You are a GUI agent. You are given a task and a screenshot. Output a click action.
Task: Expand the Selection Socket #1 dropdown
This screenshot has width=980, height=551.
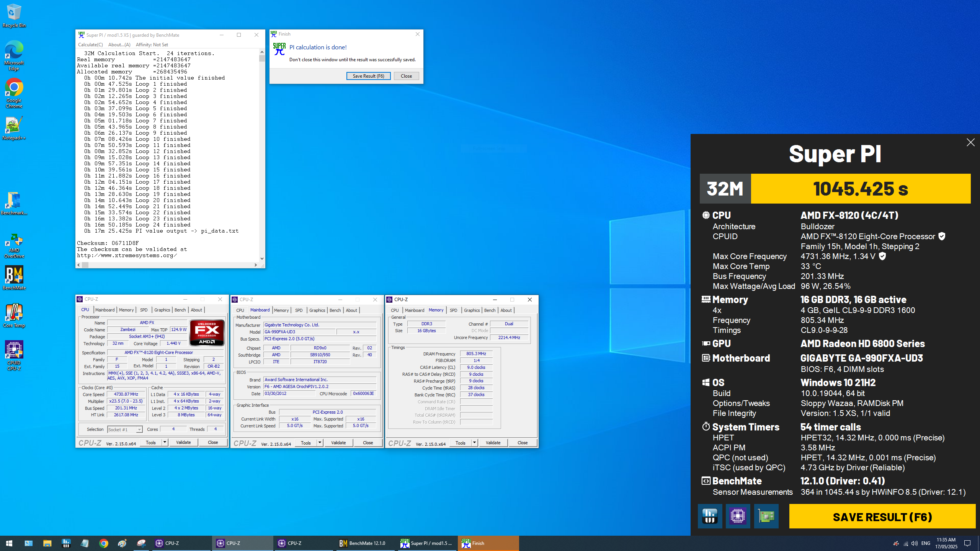tap(139, 430)
